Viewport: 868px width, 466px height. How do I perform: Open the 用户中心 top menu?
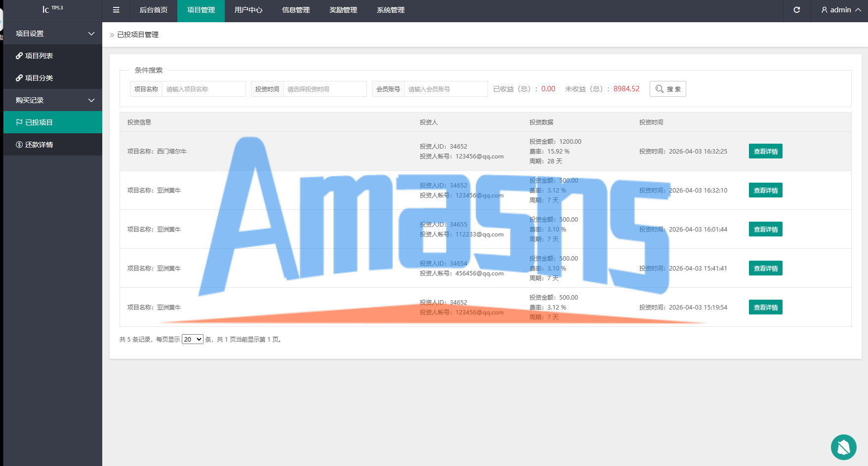coord(248,10)
